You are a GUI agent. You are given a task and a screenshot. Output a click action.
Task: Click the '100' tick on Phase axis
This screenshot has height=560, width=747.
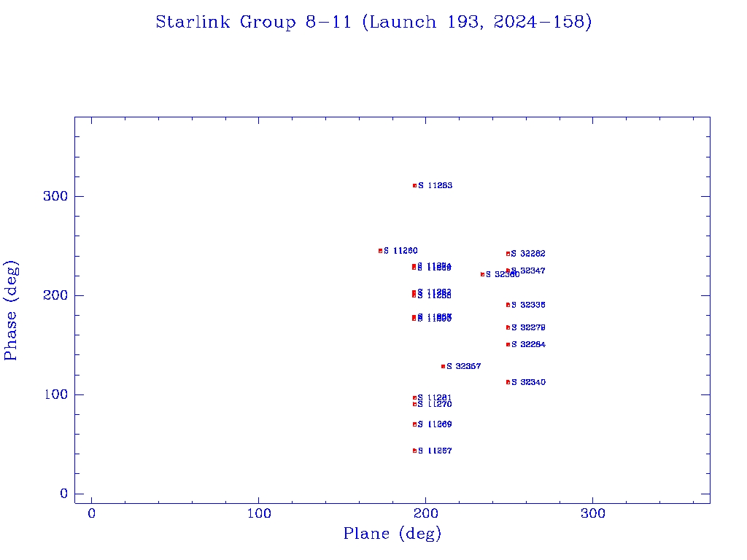pyautogui.click(x=55, y=394)
